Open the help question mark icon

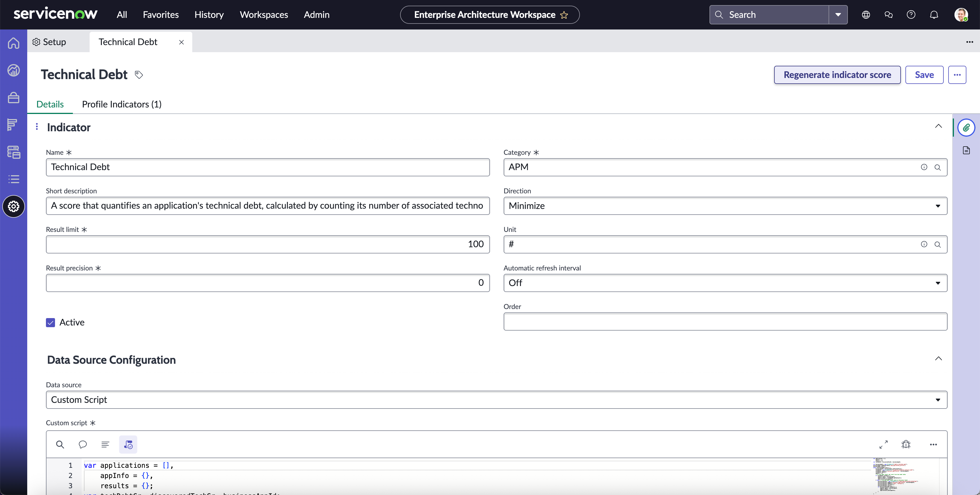[911, 14]
